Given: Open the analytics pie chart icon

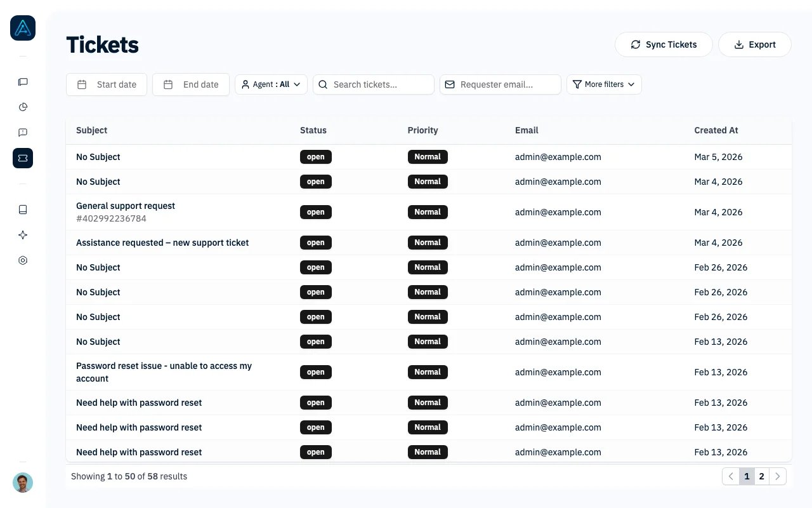Looking at the screenshot, I should 23,107.
